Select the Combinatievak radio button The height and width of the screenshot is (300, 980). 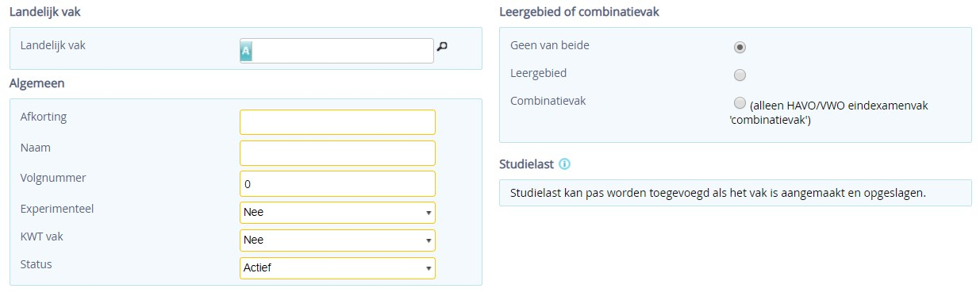[740, 103]
